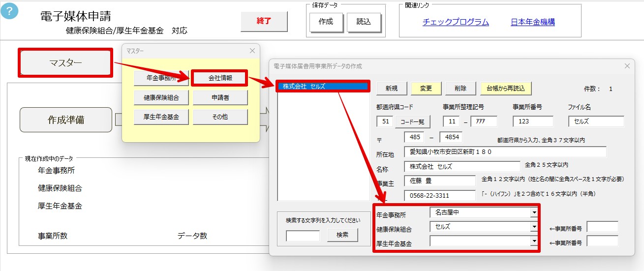This screenshot has width=644, height=271.
Task: Select 会社情報 in the マスター dialog
Action: click(x=220, y=78)
